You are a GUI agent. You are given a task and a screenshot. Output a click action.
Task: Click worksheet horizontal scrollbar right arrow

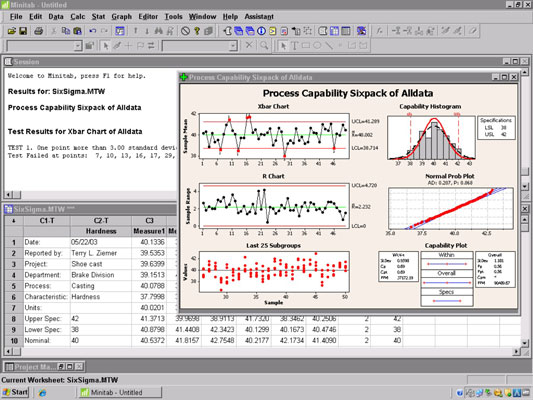(x=516, y=352)
